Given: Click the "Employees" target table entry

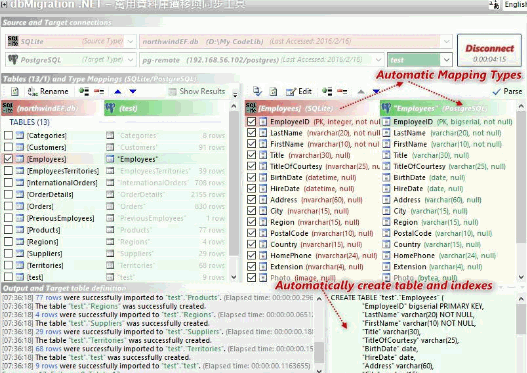Looking at the screenshot, I should click(138, 159).
